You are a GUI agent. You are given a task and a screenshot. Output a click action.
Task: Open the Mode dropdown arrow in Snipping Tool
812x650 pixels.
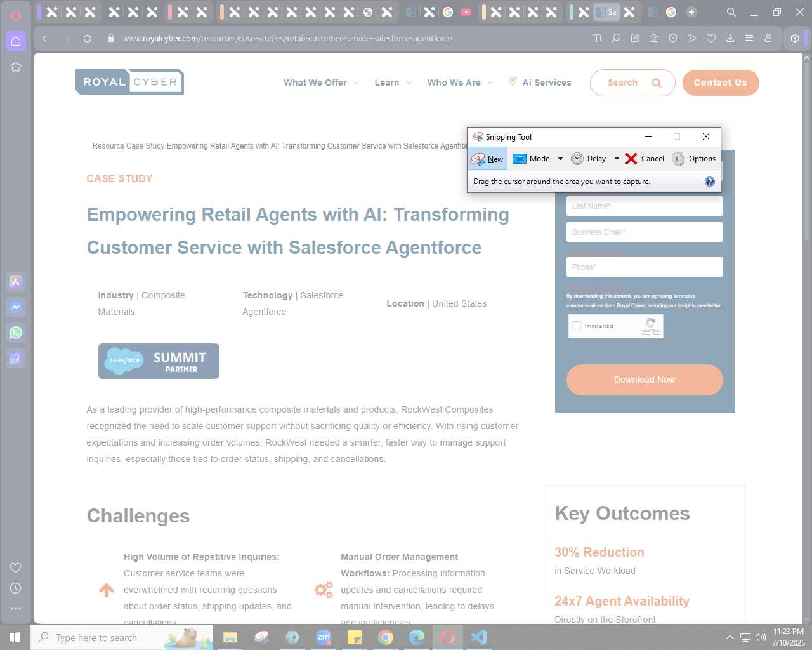point(560,159)
